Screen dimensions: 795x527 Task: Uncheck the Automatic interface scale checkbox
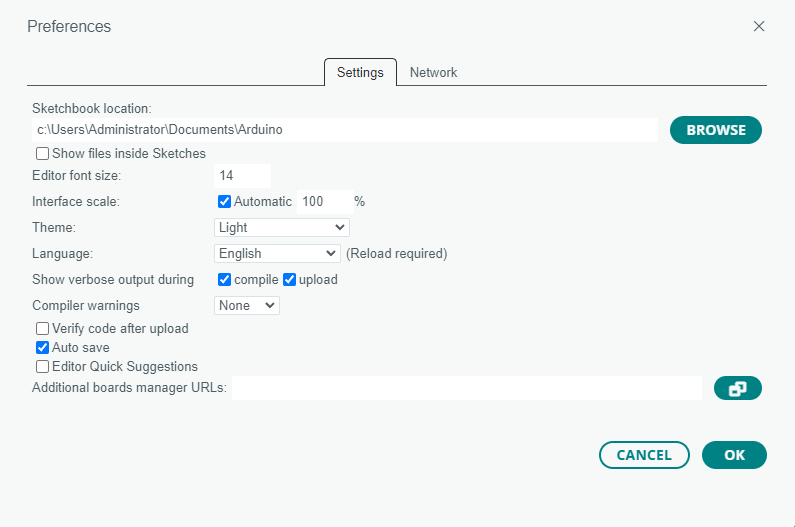coord(224,202)
